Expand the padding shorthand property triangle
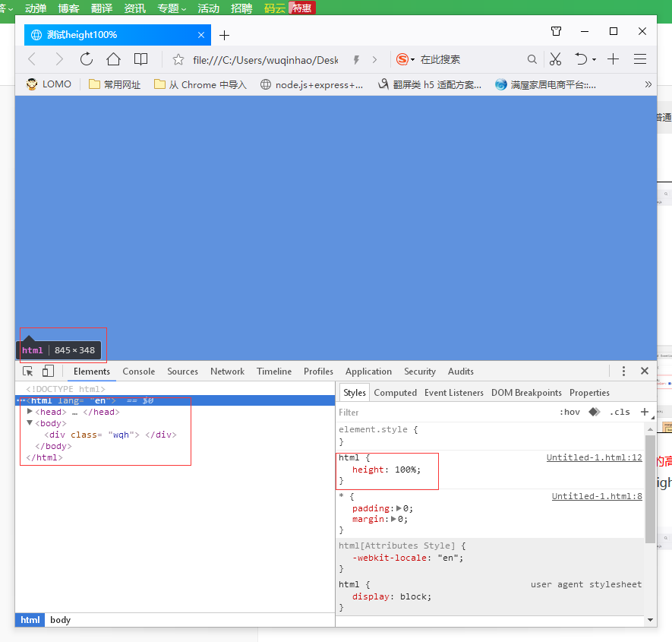 pos(399,508)
